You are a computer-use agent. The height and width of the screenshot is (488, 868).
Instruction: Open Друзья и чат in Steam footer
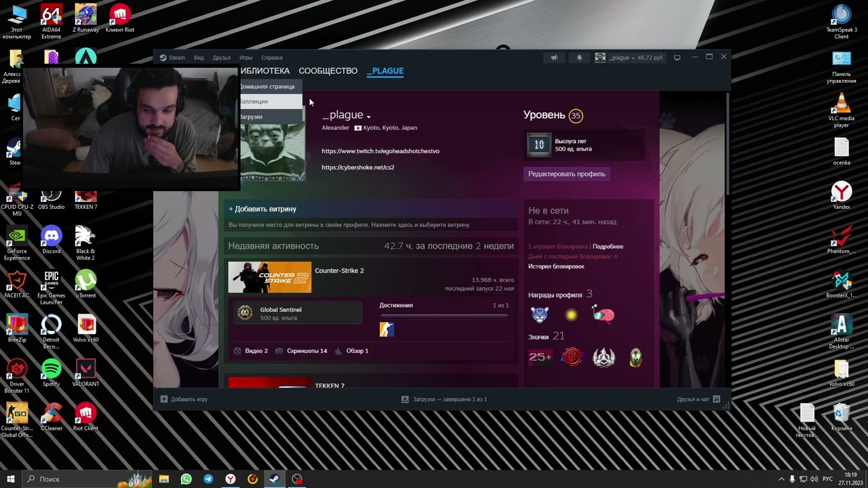tap(698, 399)
